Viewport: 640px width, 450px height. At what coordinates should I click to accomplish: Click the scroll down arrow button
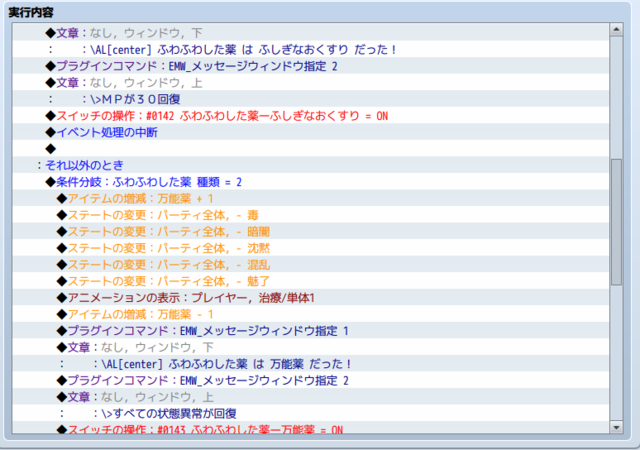[x=616, y=427]
